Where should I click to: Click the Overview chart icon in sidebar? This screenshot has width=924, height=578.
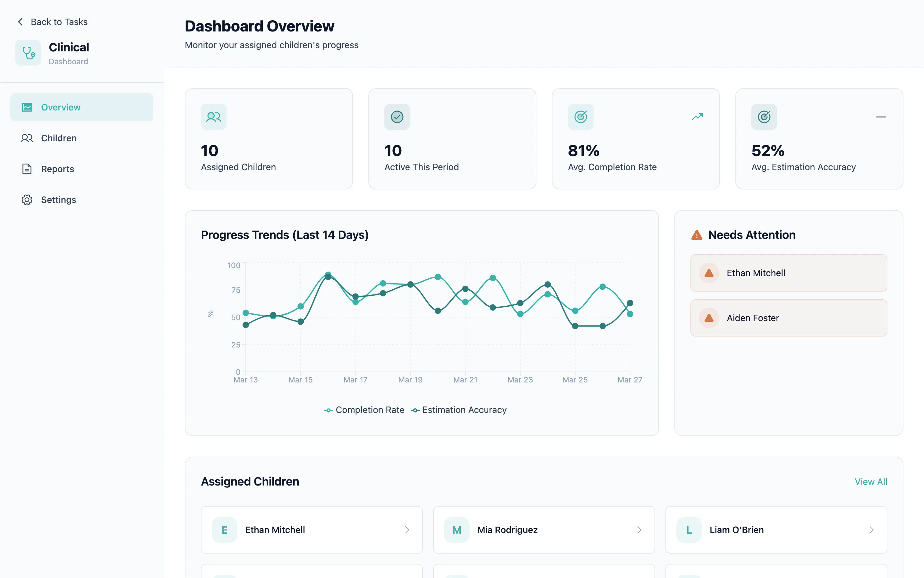(27, 108)
